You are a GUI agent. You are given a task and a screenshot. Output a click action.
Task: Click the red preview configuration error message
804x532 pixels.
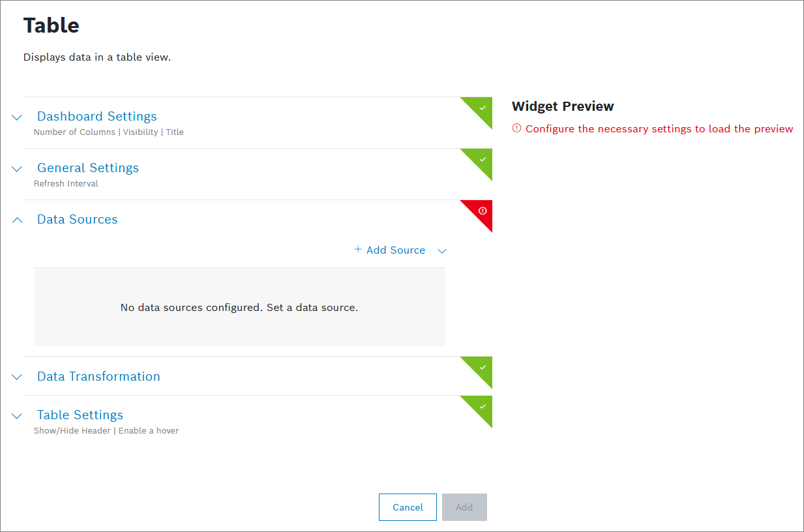[x=659, y=129]
